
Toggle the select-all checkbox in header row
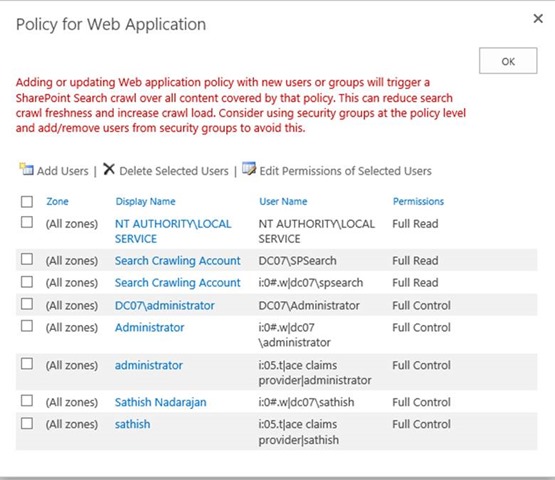click(x=27, y=202)
